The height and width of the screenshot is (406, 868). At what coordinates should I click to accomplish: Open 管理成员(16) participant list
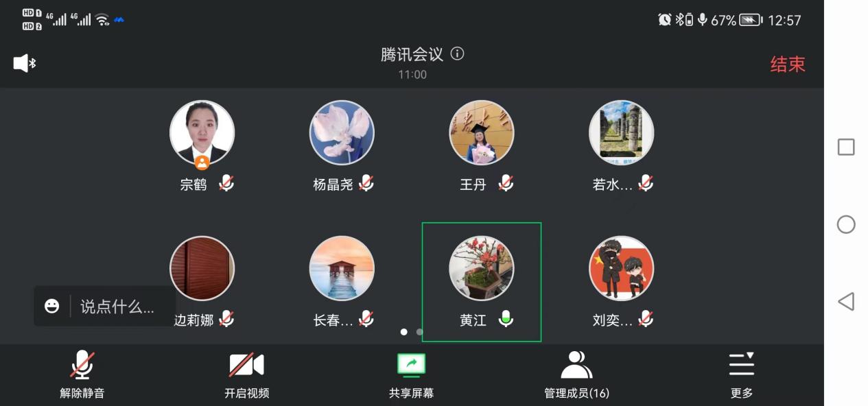[x=576, y=374]
